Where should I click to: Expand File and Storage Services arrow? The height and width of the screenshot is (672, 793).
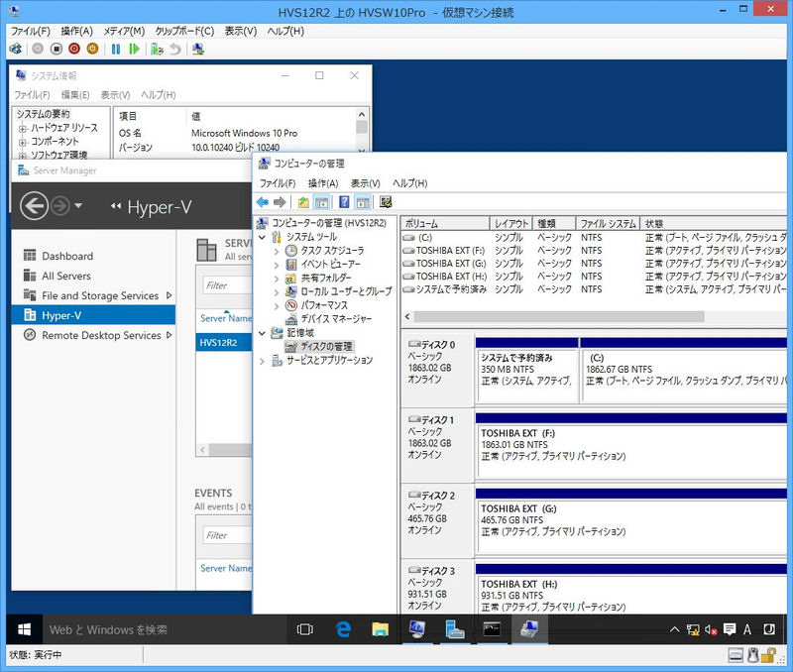169,295
